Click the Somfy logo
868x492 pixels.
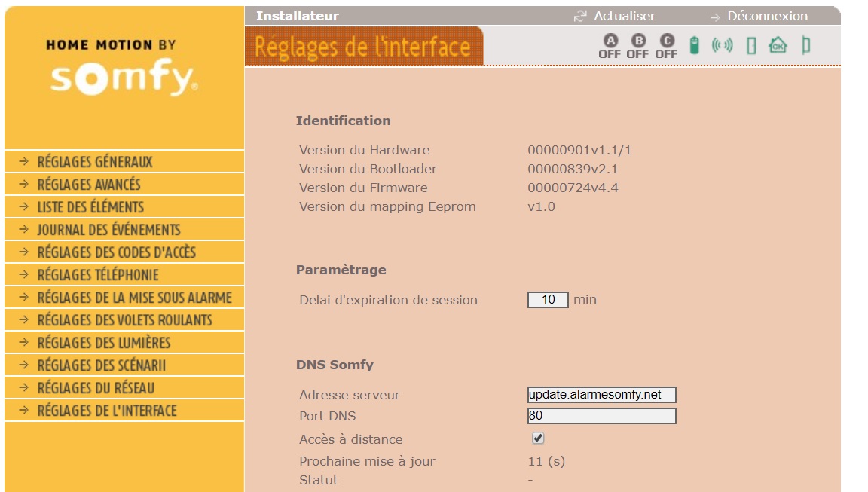(x=124, y=78)
